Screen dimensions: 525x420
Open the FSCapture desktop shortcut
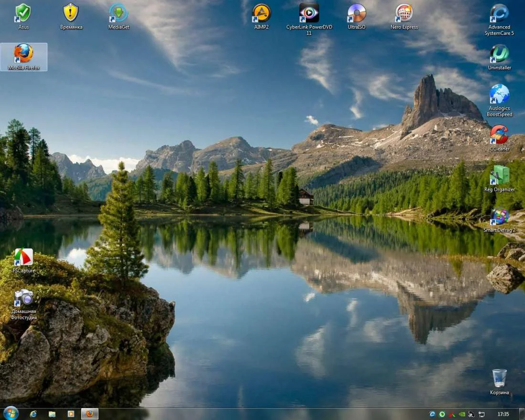pos(23,261)
